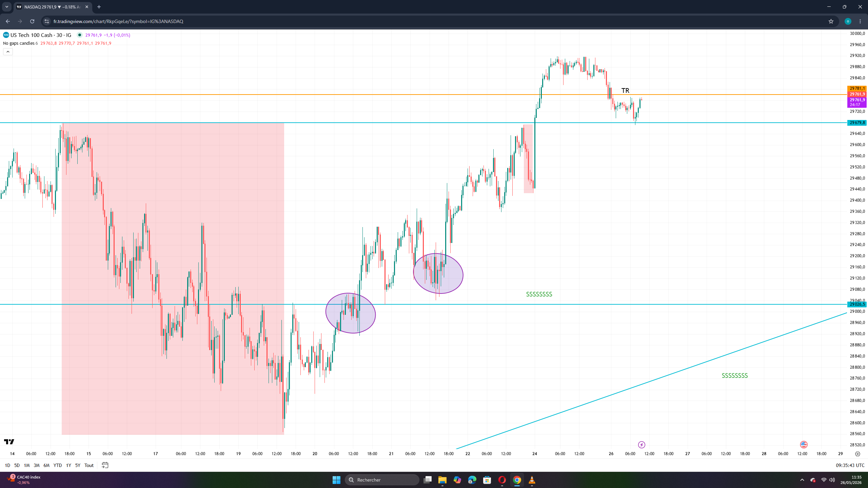The image size is (868, 488).
Task: Open chart axis settings gear
Action: coord(857,454)
